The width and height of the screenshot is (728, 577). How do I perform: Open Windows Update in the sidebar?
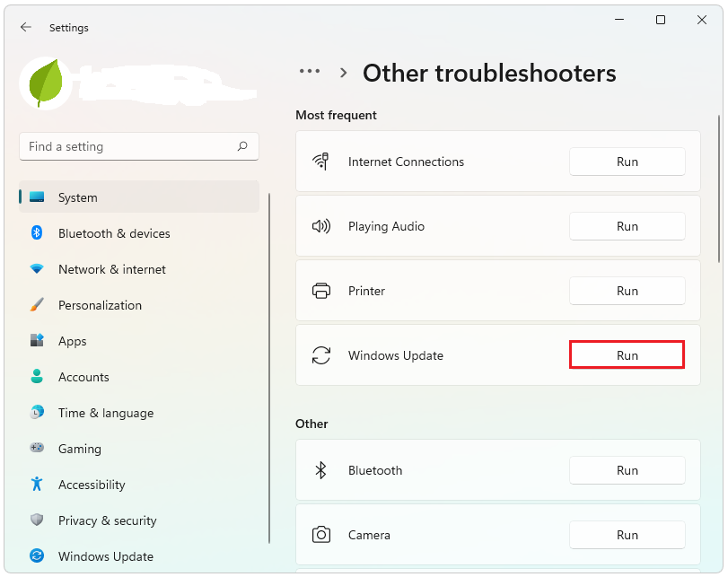[x=139, y=556]
